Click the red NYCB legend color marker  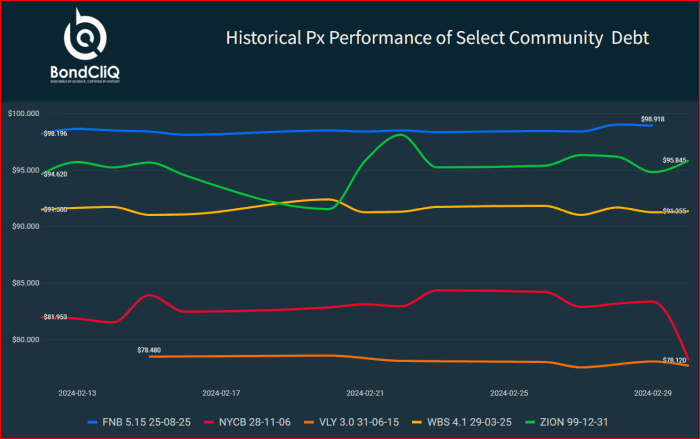click(x=209, y=422)
